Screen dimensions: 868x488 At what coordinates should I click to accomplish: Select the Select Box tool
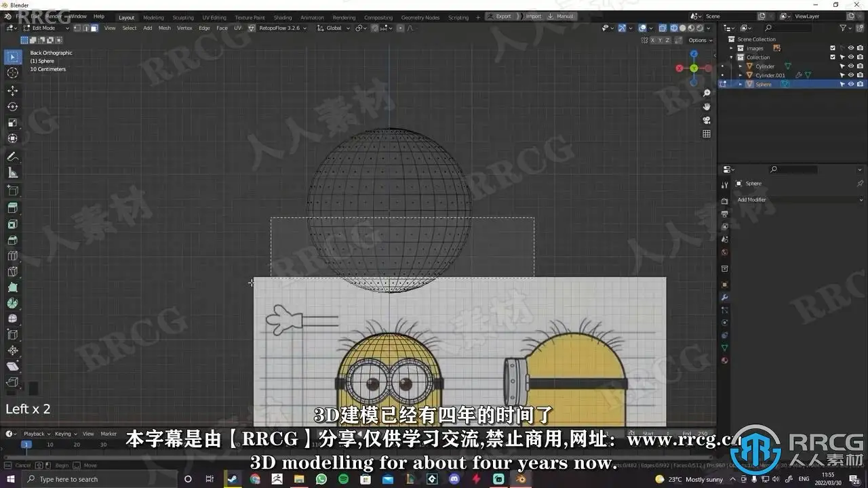(12, 57)
